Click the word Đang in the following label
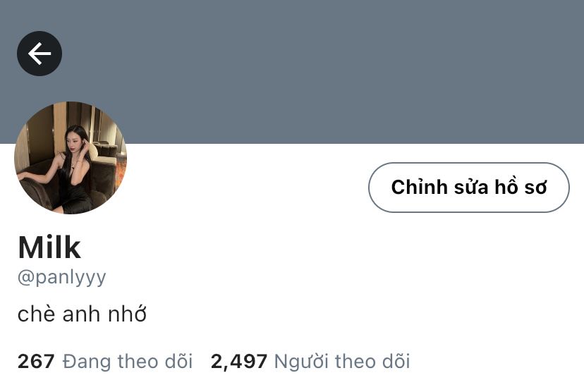Image resolution: width=584 pixels, height=392 pixels. [x=87, y=362]
